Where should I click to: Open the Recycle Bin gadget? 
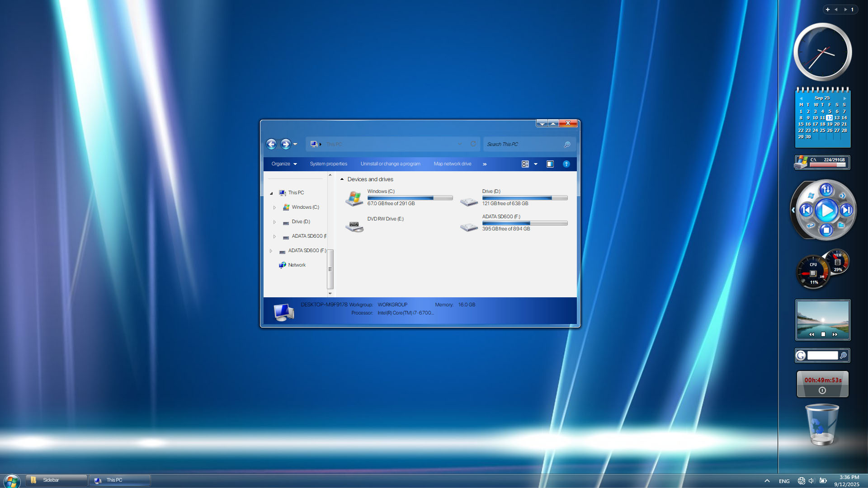pyautogui.click(x=822, y=425)
